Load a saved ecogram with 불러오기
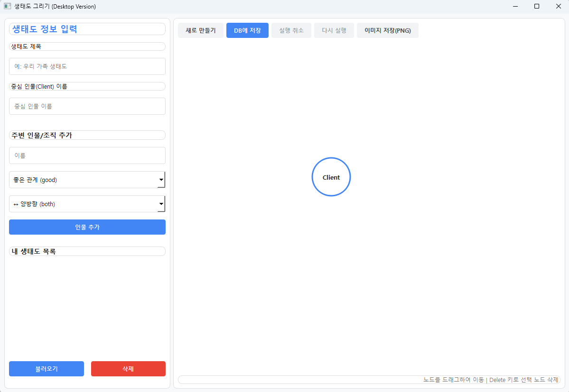This screenshot has height=392, width=569. (x=46, y=368)
